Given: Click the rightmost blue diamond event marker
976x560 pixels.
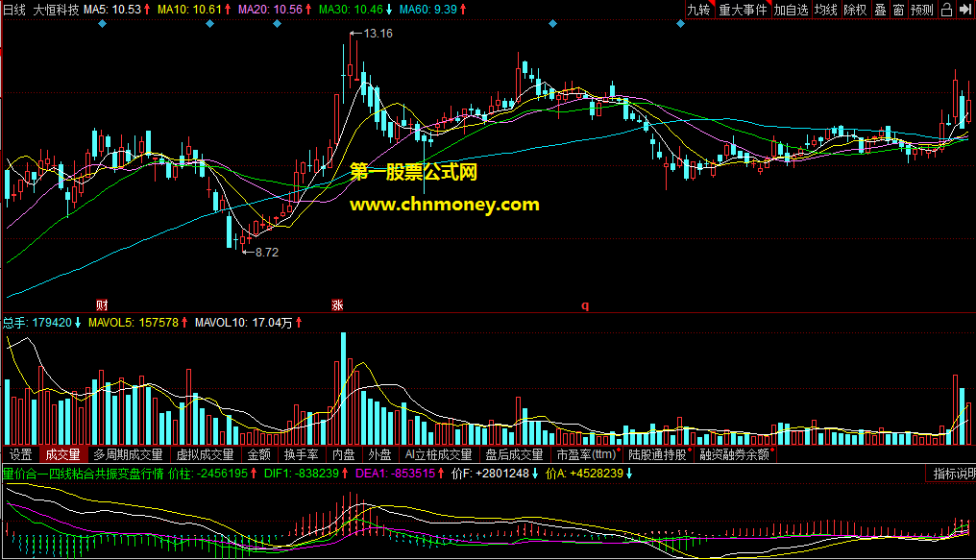Looking at the screenshot, I should [x=680, y=24].
